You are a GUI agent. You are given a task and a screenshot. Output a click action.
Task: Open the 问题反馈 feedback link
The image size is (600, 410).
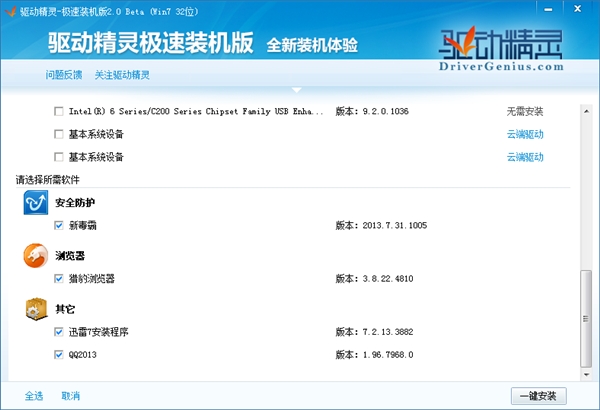click(x=64, y=75)
